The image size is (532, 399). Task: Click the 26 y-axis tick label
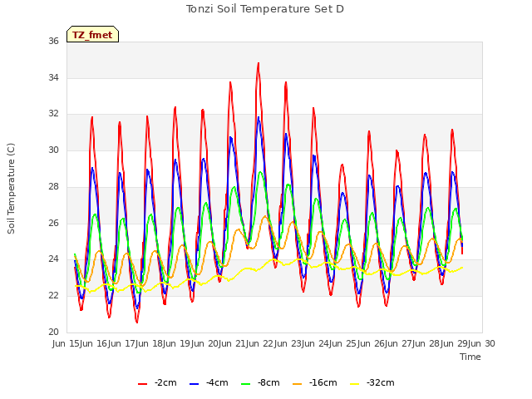[x=53, y=223]
